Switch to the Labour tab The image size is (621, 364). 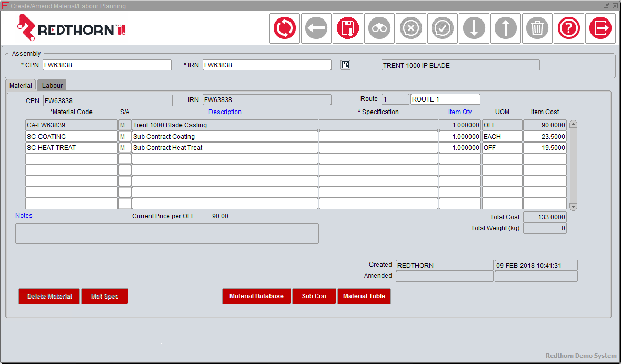click(x=52, y=85)
